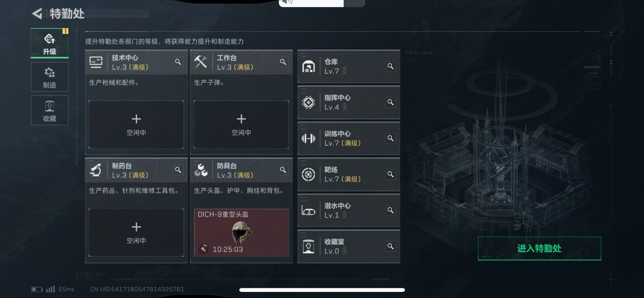Add production in 工作台 idle slot

pos(241,124)
